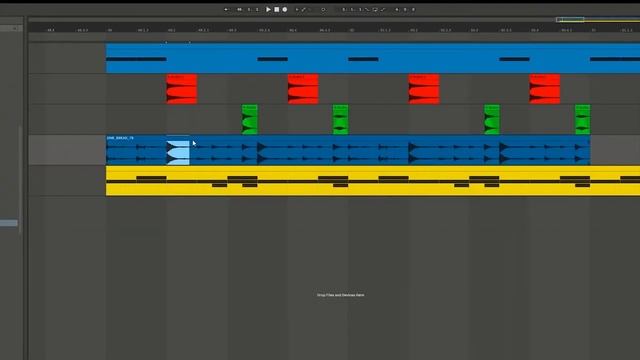Screen dimensions: 640x360
Task: Click the highlighted light-blue slice in the break clip
Action: 178,153
